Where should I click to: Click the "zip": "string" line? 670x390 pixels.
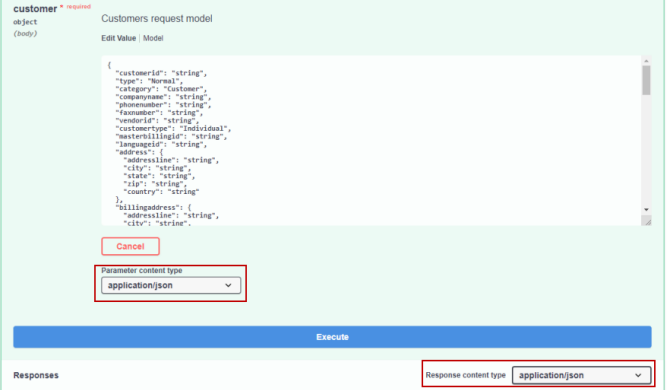pos(155,184)
